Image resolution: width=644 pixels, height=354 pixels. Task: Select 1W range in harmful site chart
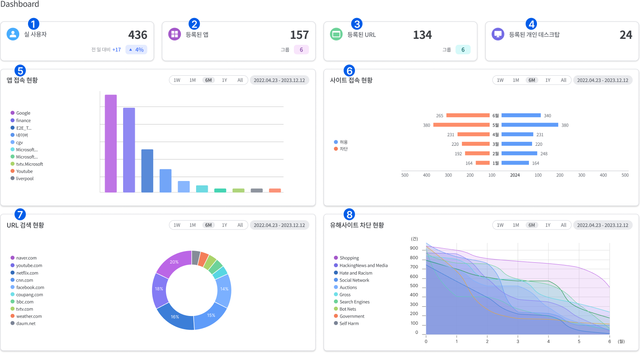coord(500,225)
